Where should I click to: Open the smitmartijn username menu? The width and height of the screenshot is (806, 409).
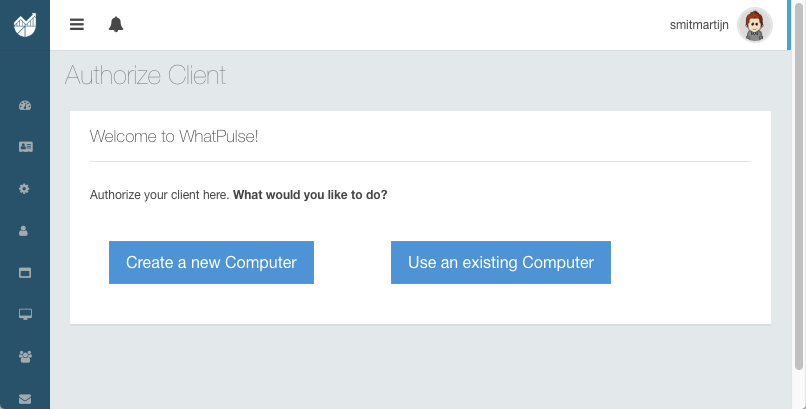click(699, 25)
